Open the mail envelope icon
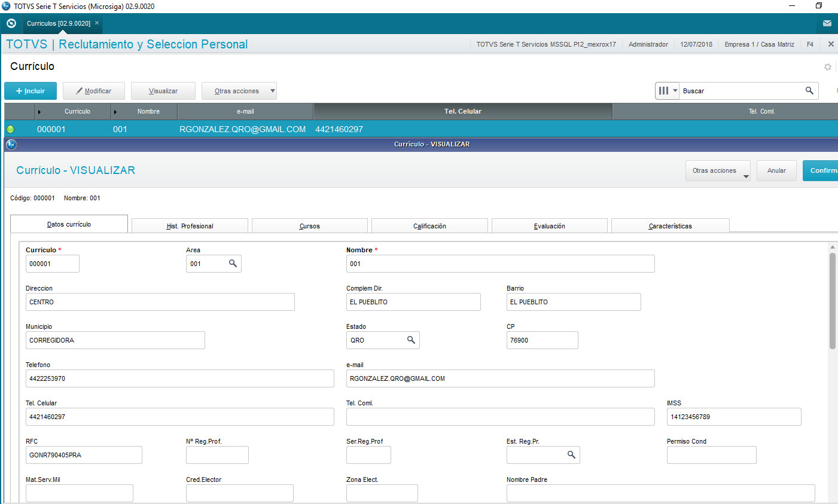838x504 pixels. 827,23
